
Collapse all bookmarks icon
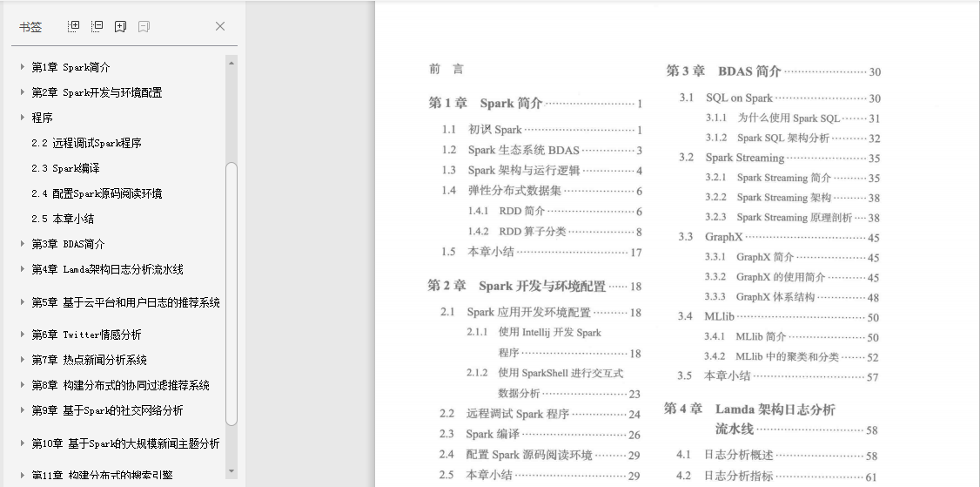97,26
